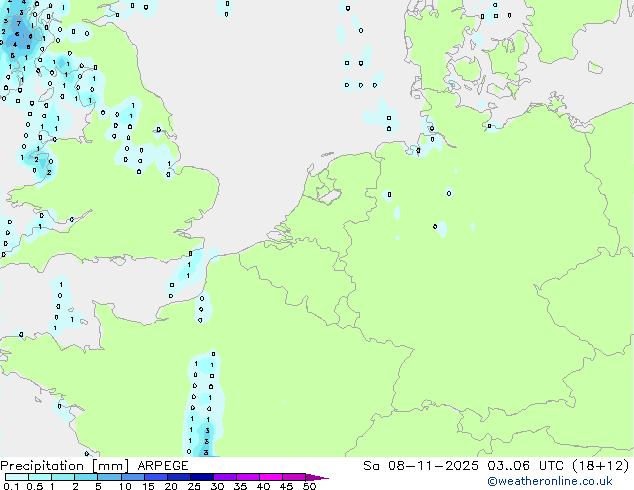Click the 'Precipitation [mm]' title text
This screenshot has width=634, height=490.
tap(65, 466)
